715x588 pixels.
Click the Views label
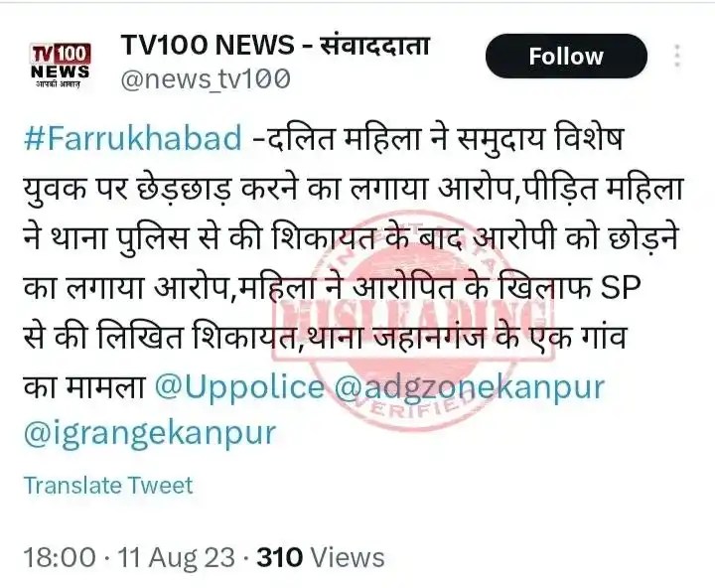click(347, 557)
